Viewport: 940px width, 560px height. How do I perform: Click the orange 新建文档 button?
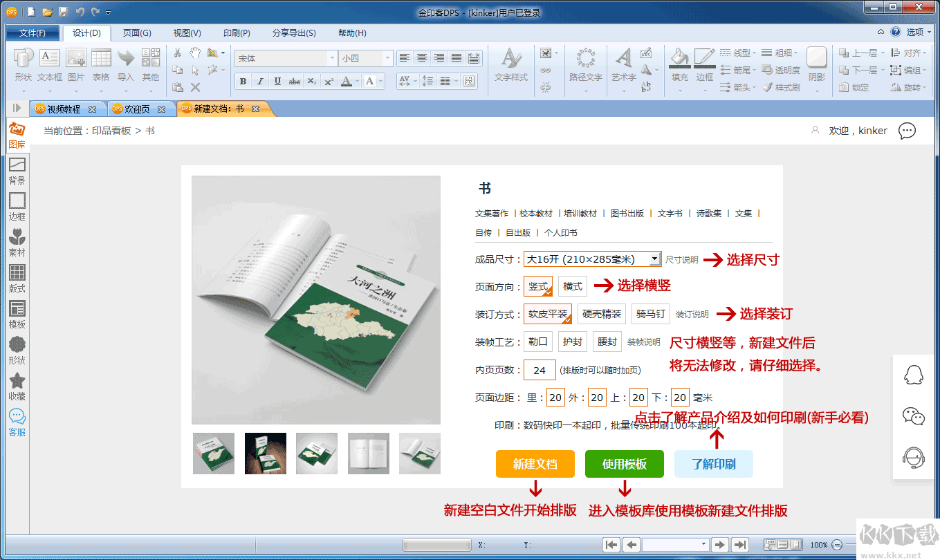tap(535, 464)
